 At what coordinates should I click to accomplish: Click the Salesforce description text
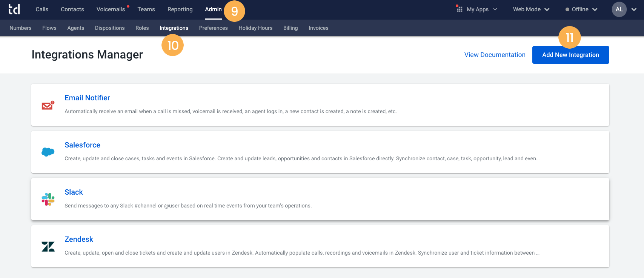click(x=302, y=158)
